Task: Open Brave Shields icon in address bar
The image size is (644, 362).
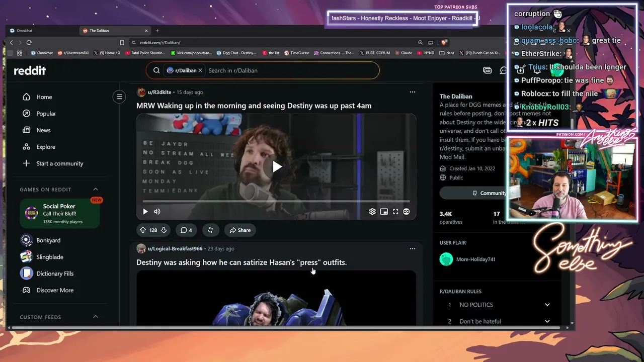Action: (444, 43)
